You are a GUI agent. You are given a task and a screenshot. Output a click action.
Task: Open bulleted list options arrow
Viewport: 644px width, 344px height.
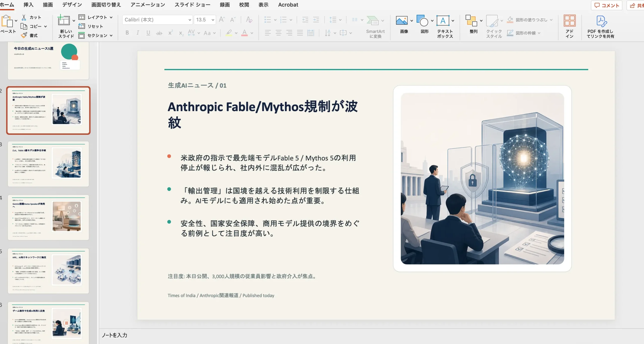pyautogui.click(x=275, y=20)
